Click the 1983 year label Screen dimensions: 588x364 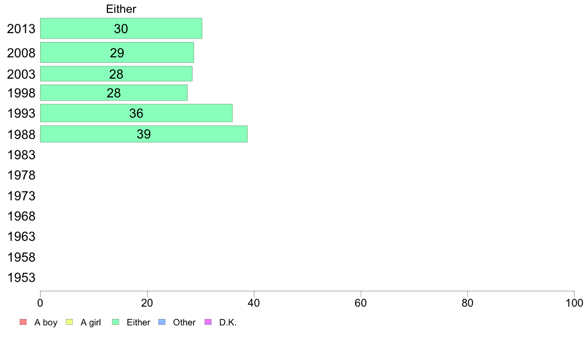[x=21, y=155]
